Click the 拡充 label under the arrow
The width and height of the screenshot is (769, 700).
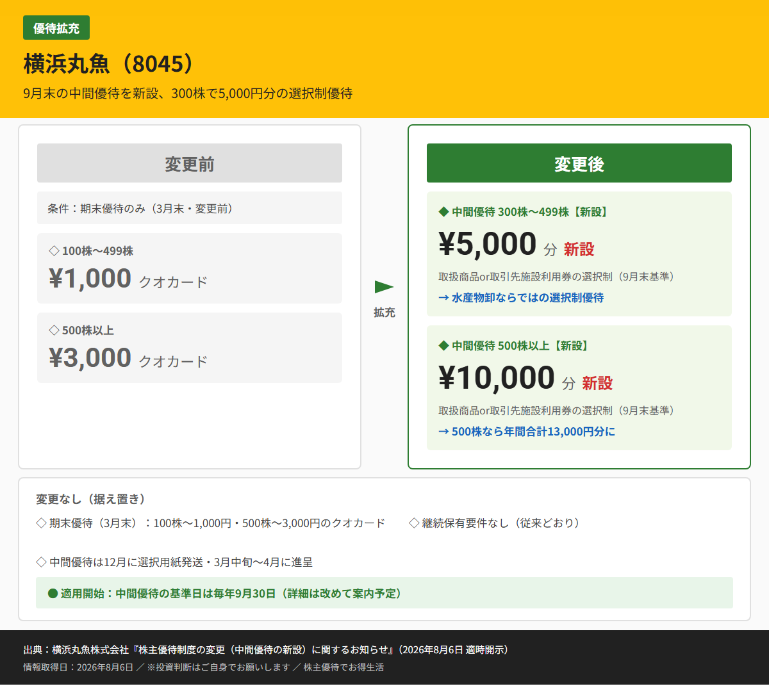coord(384,313)
